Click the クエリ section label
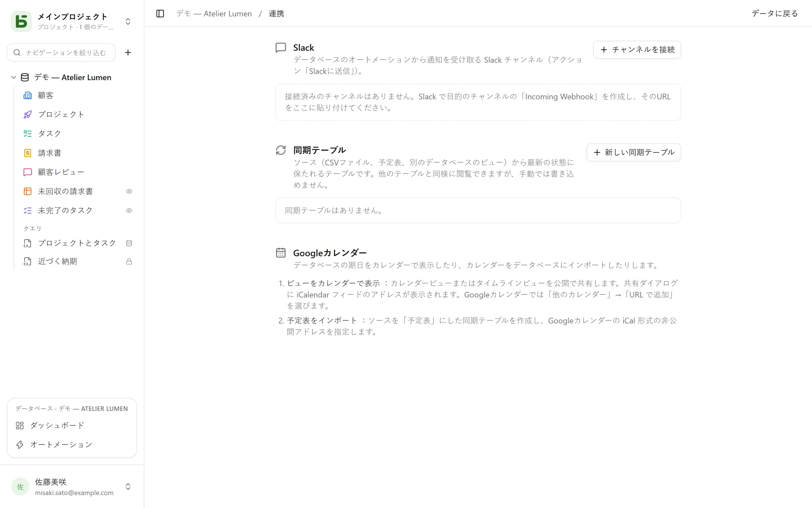The width and height of the screenshot is (812, 508). pyautogui.click(x=32, y=229)
